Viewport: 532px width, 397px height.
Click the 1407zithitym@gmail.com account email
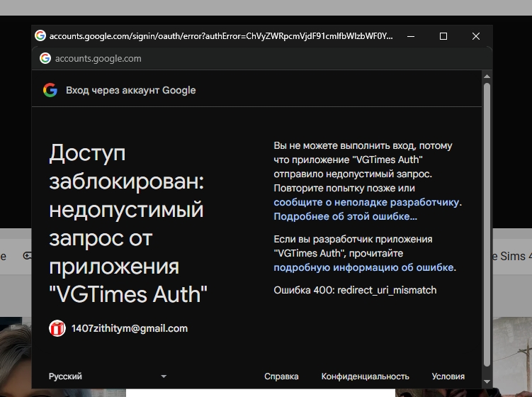pos(129,328)
